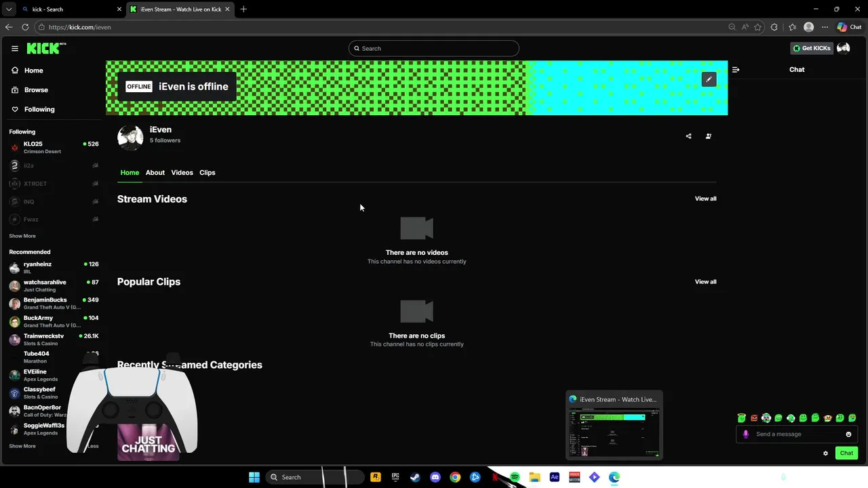
Task: Open the tab actions dropdown arrow
Action: tap(9, 9)
